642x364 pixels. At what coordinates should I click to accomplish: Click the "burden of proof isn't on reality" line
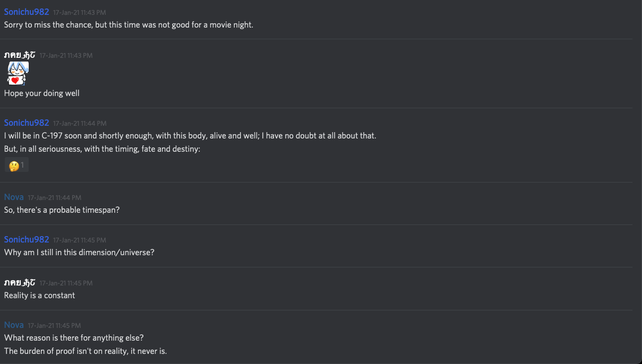[x=85, y=351]
